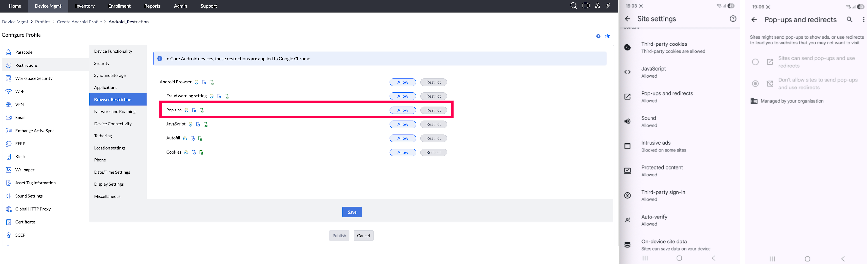Open help icon in Site settings header
Image resolution: width=868 pixels, height=264 pixels.
click(x=733, y=19)
